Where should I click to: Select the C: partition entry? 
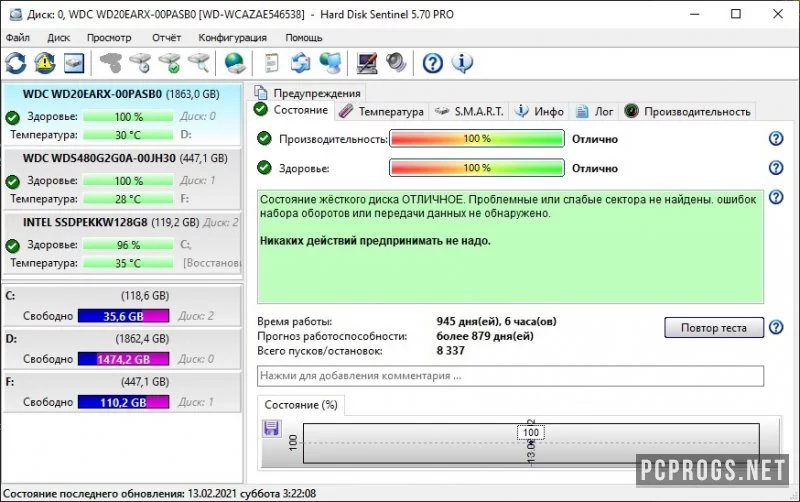(x=121, y=306)
